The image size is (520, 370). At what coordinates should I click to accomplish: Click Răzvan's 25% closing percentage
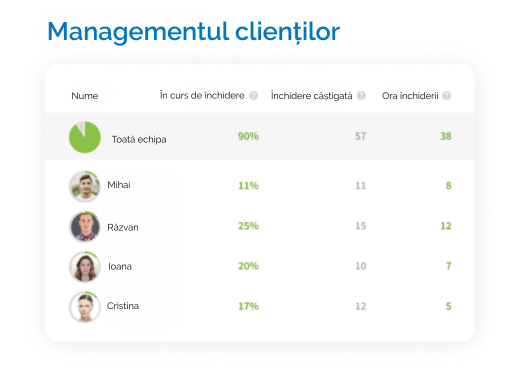pyautogui.click(x=248, y=226)
